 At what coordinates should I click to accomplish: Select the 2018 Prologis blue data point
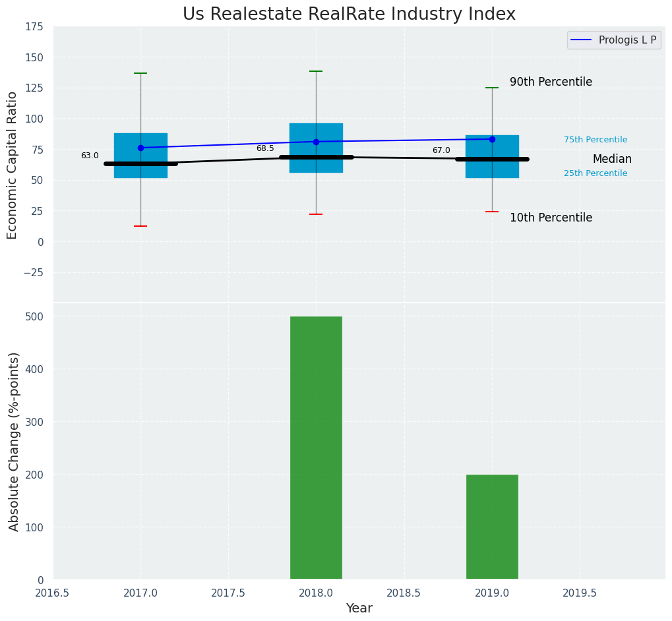316,142
